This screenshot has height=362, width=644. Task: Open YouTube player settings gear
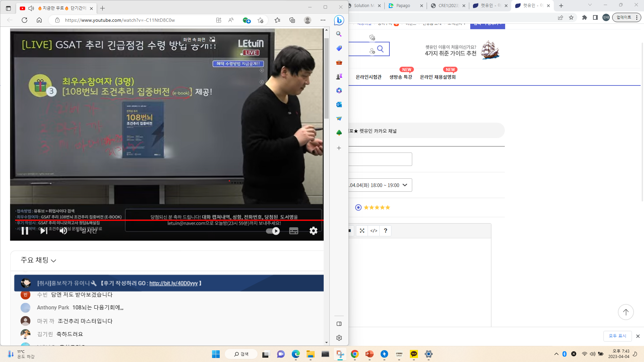(x=313, y=231)
